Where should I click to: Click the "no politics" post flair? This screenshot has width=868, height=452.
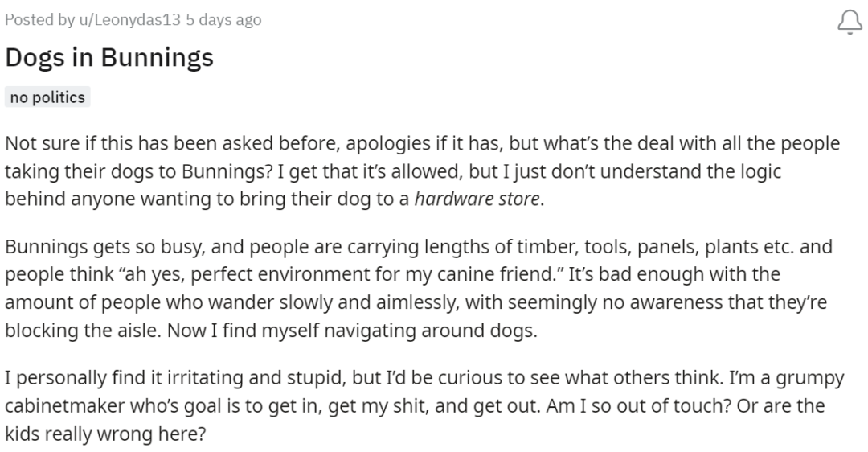click(47, 97)
